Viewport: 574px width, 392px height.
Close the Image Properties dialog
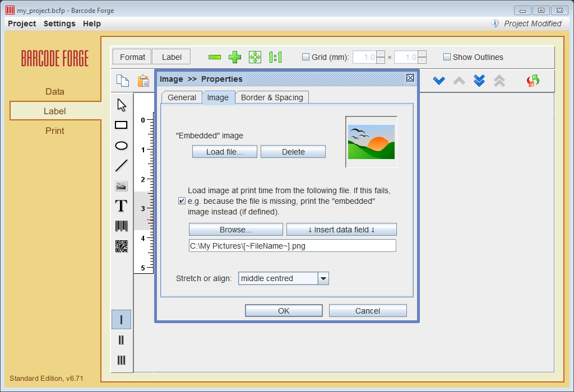(410, 78)
